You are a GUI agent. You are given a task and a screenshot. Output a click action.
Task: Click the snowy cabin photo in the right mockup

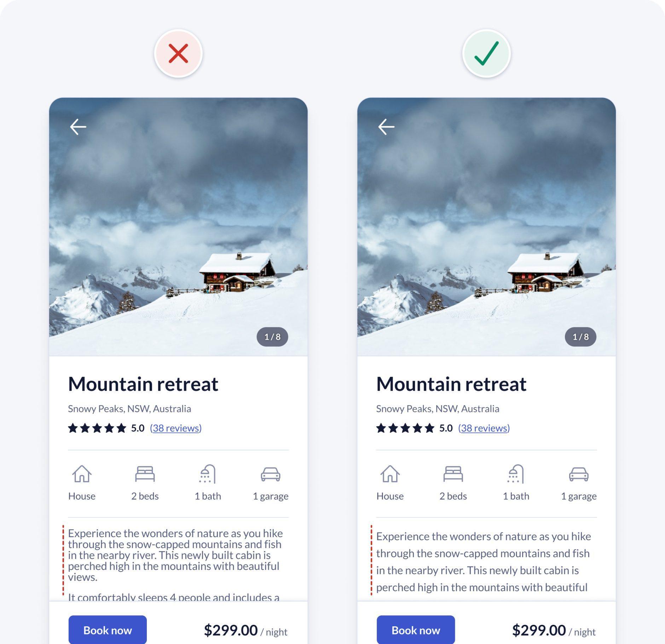pos(486,226)
